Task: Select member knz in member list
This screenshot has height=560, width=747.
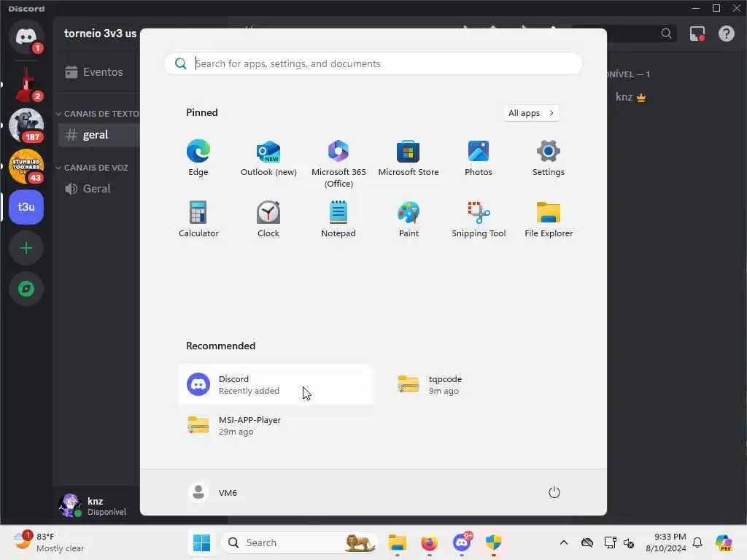Action: click(631, 97)
